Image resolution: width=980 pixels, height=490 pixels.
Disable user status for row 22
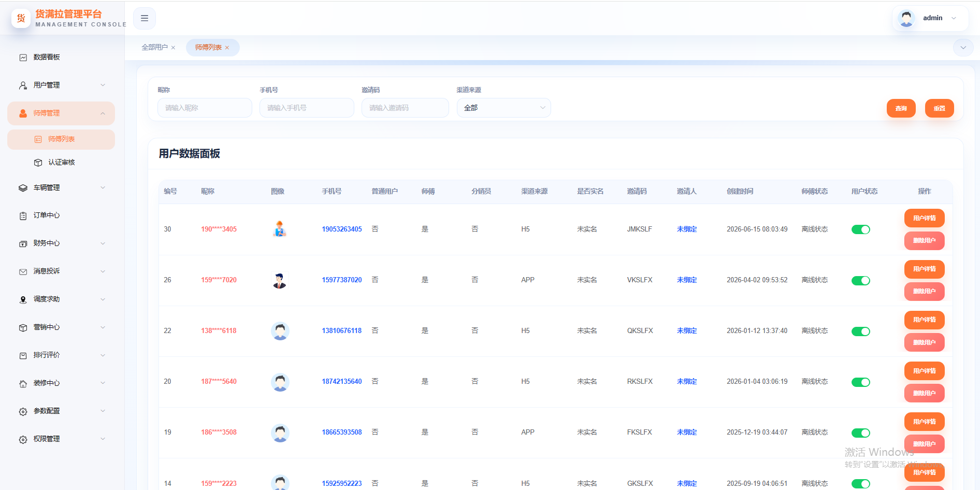click(861, 331)
